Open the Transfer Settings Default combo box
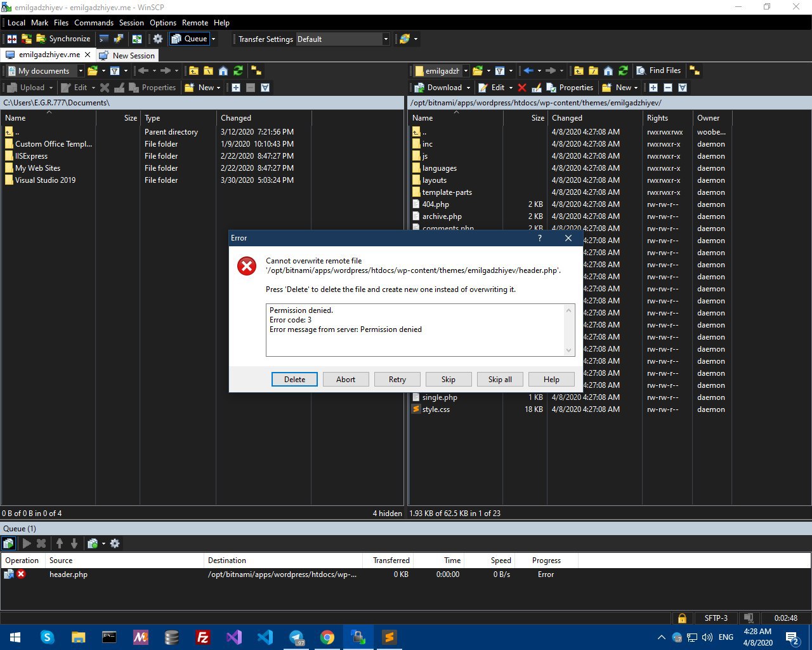The height and width of the screenshot is (650, 812). tap(343, 39)
